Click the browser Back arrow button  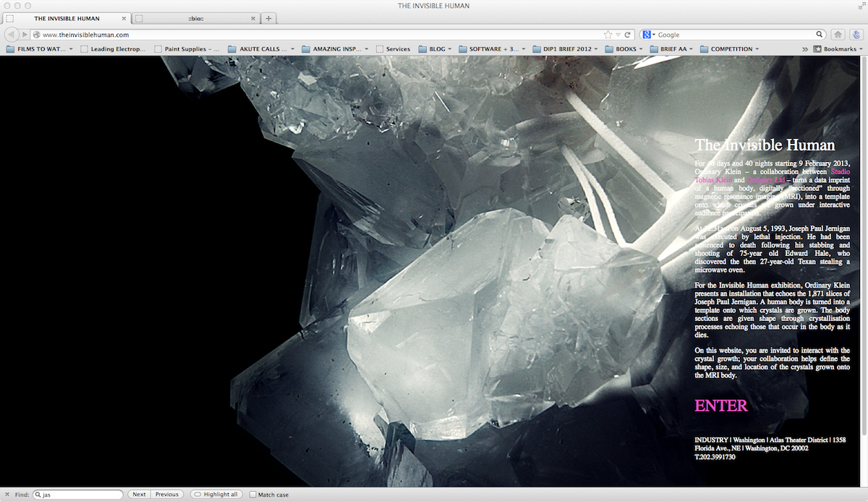(12, 35)
